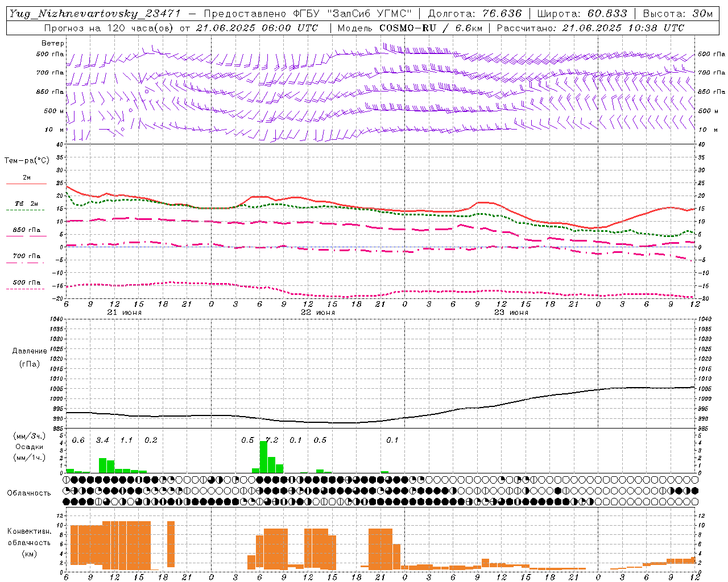
Task: Click the 0.6 three-hour precipitation value
Action: tap(78, 440)
